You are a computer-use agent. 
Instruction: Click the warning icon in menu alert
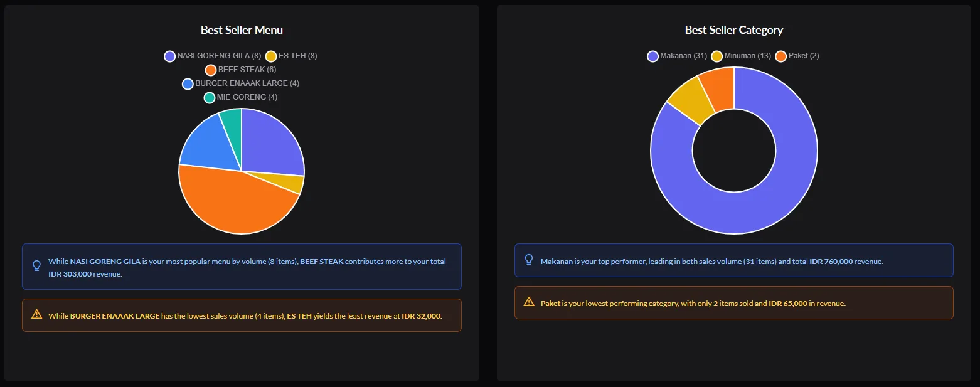pyautogui.click(x=36, y=314)
